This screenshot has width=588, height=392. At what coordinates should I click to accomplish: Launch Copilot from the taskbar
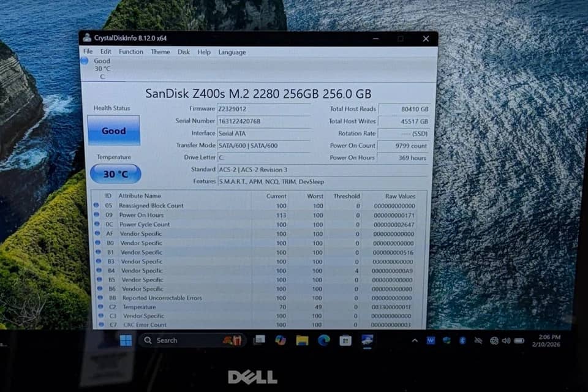[x=280, y=340]
